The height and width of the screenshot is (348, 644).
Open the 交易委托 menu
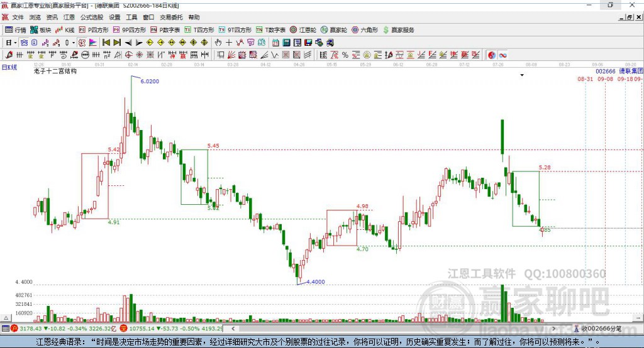coord(171,17)
